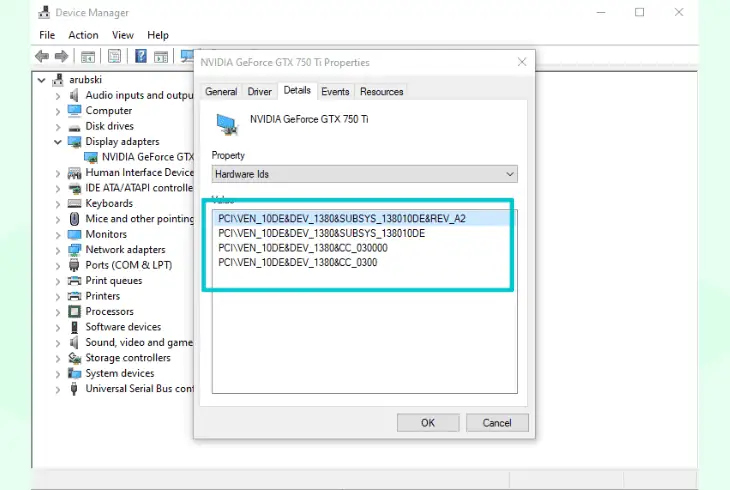
Task: Select the Computer tree item label
Action: (x=108, y=111)
